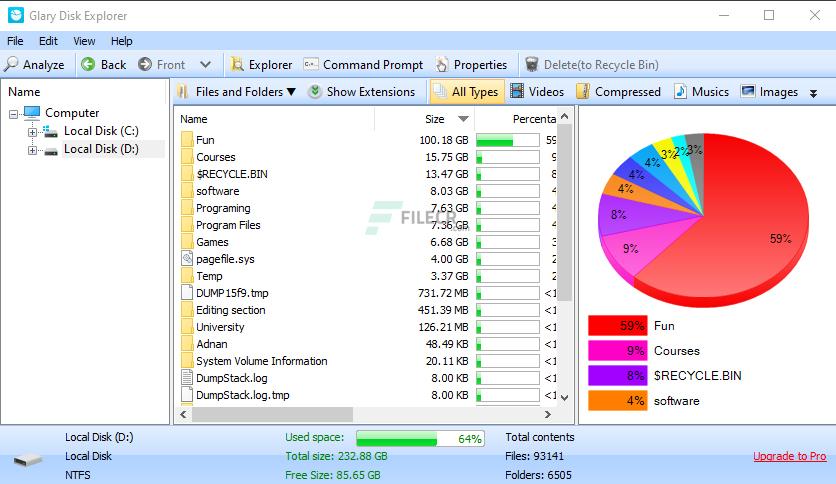Click the Images filter picture icon

(748, 91)
